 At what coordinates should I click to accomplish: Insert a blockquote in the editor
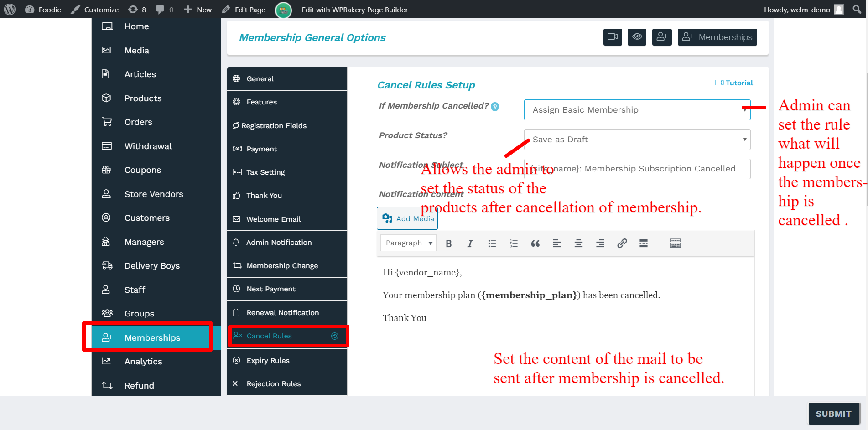pos(535,243)
